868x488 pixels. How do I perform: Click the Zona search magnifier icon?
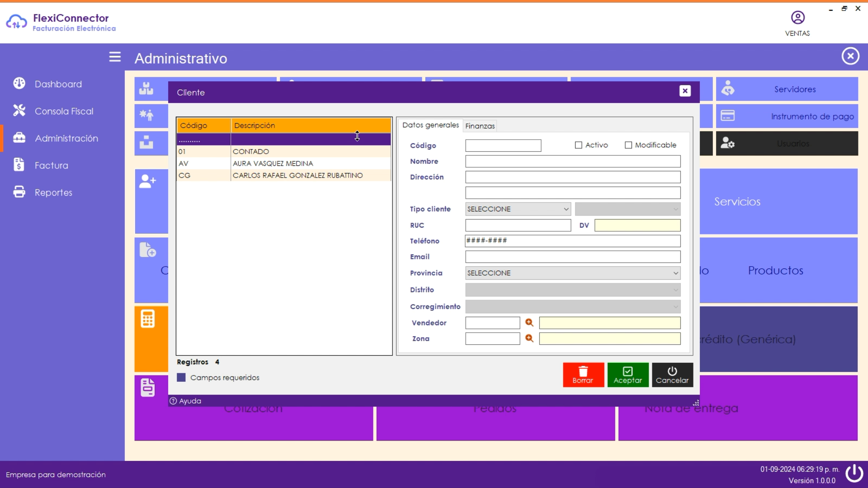tap(529, 338)
